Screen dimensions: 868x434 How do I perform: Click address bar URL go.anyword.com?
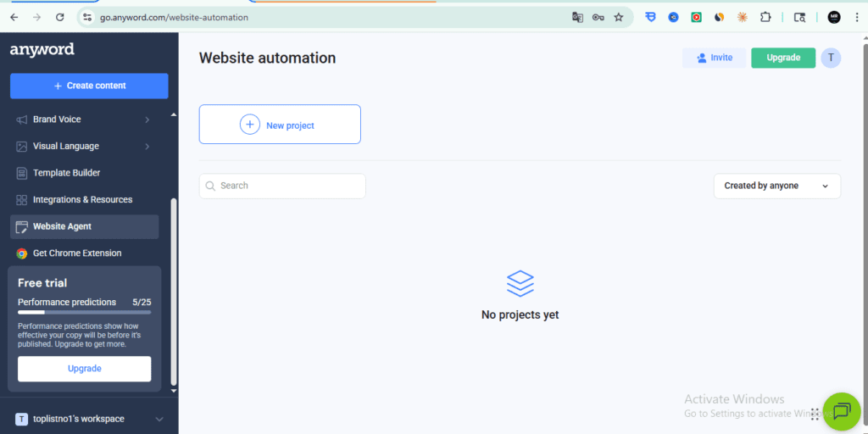pos(174,17)
